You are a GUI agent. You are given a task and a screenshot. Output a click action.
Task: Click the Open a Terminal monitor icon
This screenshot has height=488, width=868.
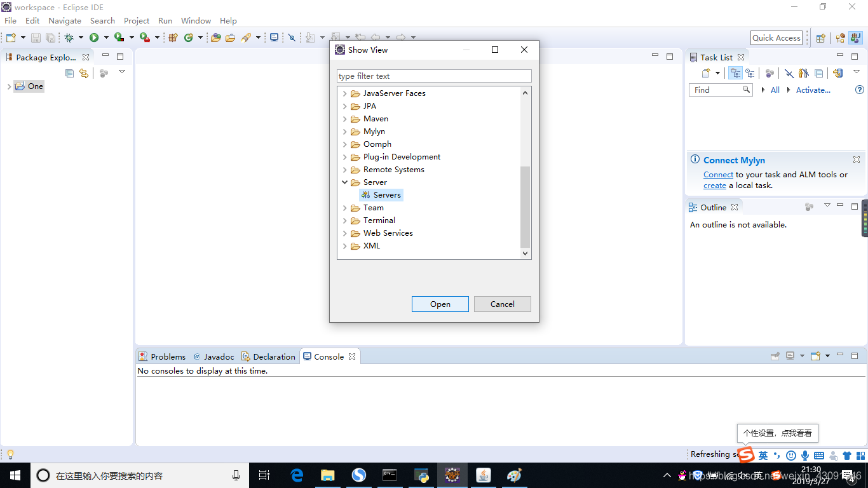pos(274,37)
